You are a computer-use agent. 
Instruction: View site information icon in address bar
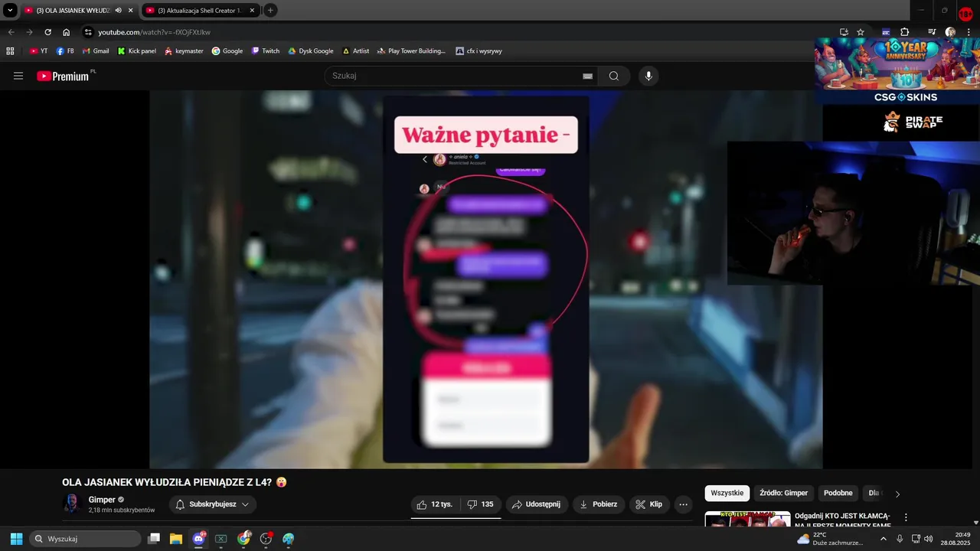tap(88, 32)
